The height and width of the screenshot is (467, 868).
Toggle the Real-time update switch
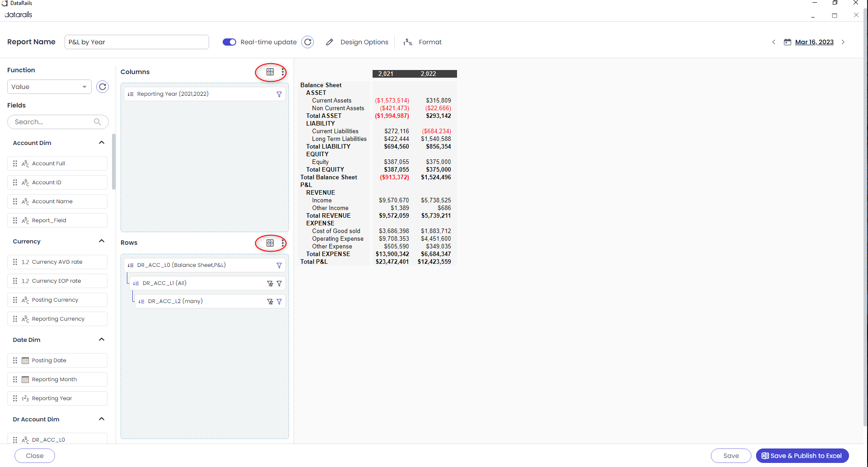(x=229, y=42)
